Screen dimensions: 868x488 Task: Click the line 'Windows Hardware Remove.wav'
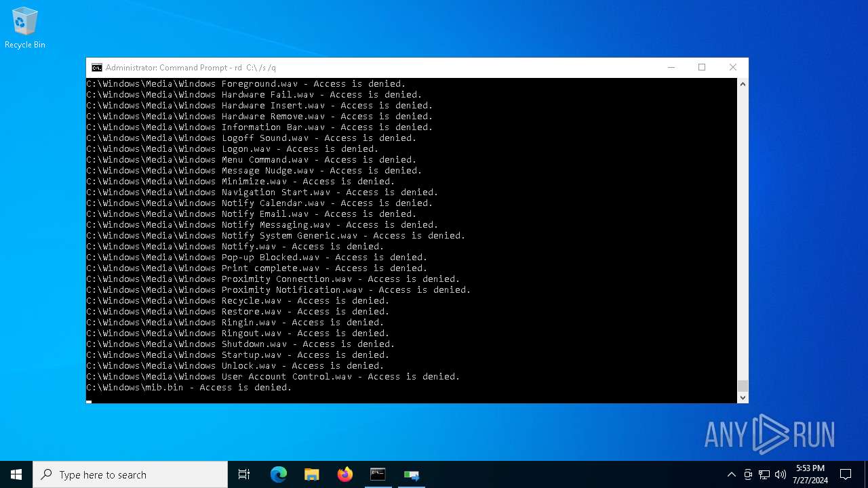click(x=260, y=117)
